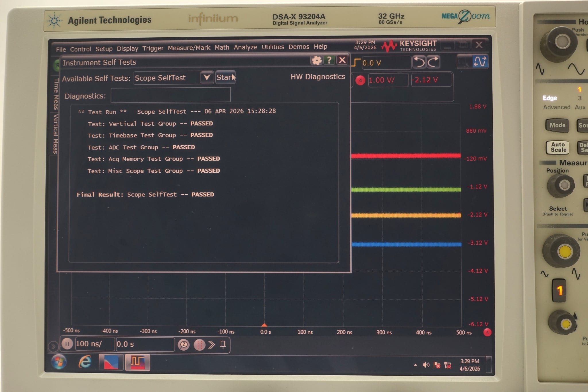
Task: Click the channel 4 marker at axis corner
Action: click(x=487, y=333)
